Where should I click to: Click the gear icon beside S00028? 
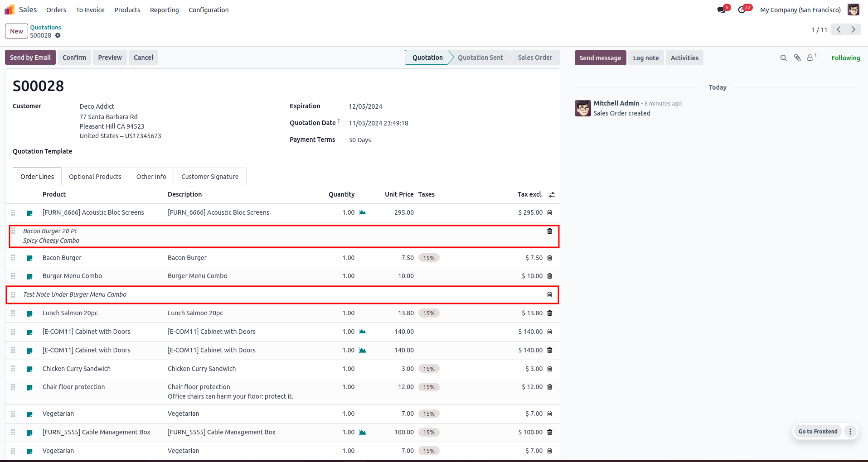tap(58, 35)
